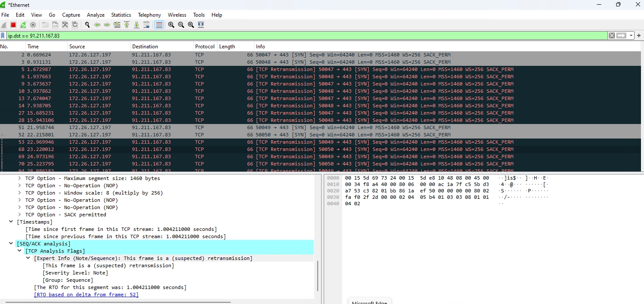Jump to the last packet
The image size is (644, 304).
tap(137, 25)
